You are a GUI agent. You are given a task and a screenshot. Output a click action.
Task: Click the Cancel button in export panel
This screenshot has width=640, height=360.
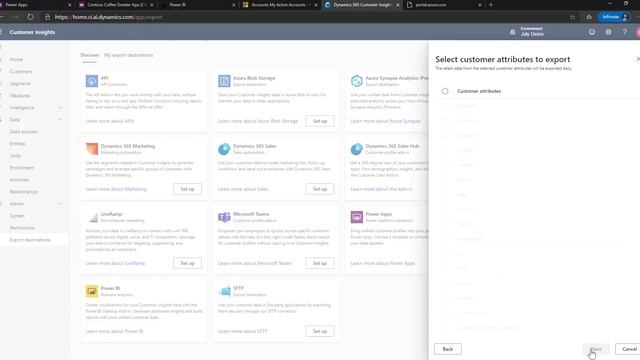click(x=629, y=349)
